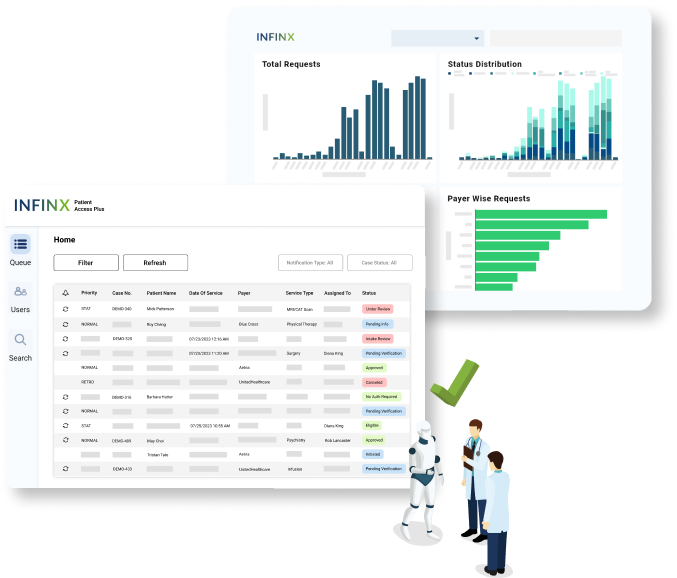Viewport: 677px width, 578px height.
Task: Click the Payer Wise Requests chart title
Action: 489,199
